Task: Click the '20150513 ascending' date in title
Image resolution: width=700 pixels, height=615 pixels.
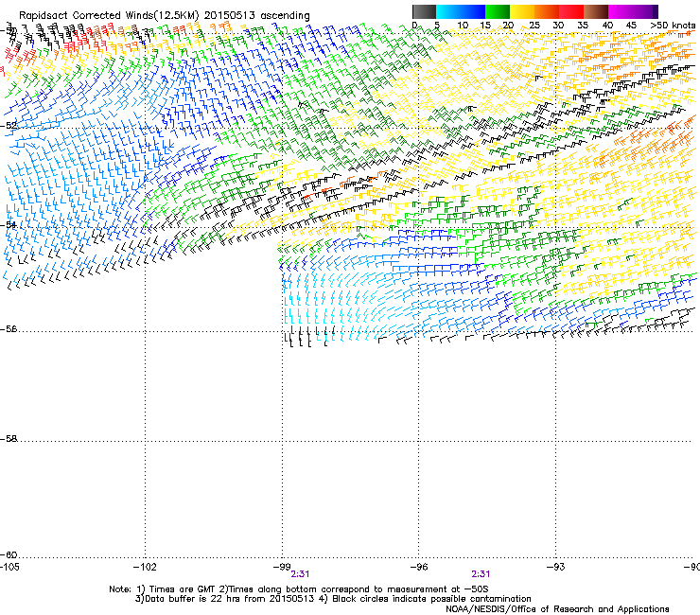Action: pyautogui.click(x=257, y=15)
